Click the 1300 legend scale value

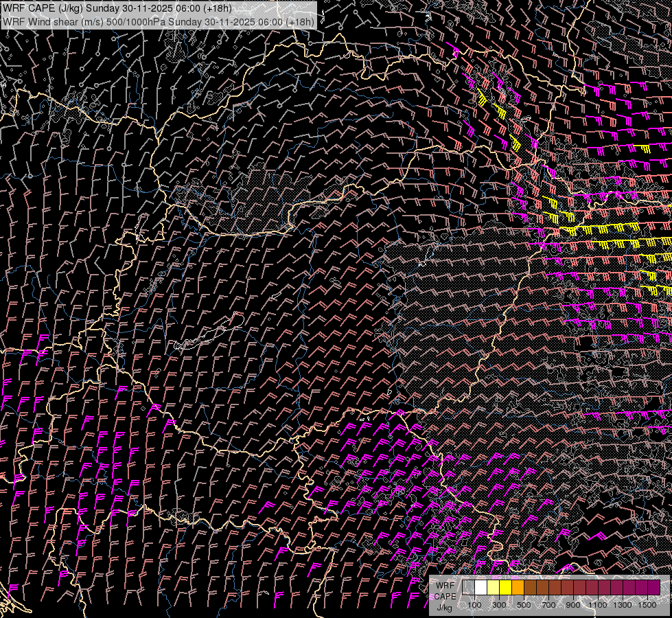click(x=623, y=605)
